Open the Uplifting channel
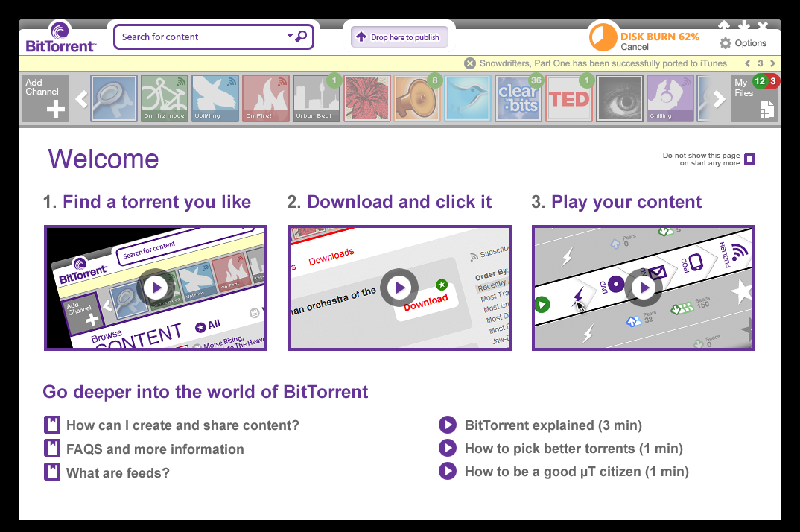Viewport: 800px width, 532px height. (215, 98)
